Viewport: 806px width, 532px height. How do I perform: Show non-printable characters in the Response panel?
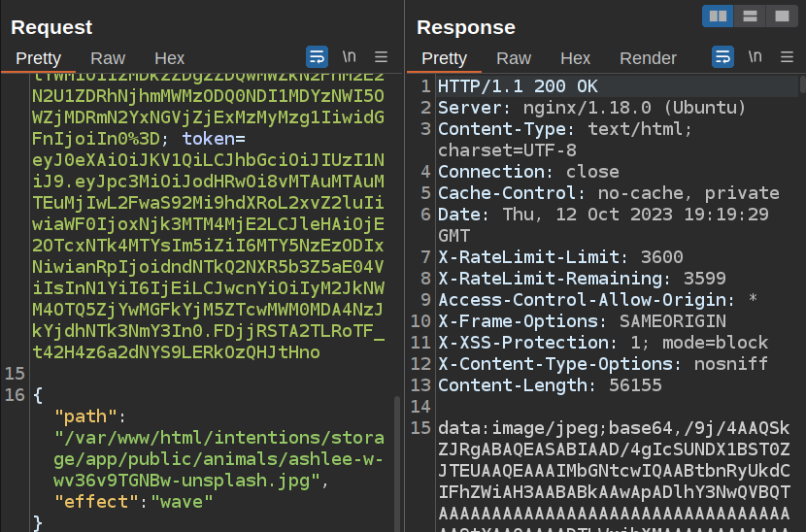[x=755, y=56]
